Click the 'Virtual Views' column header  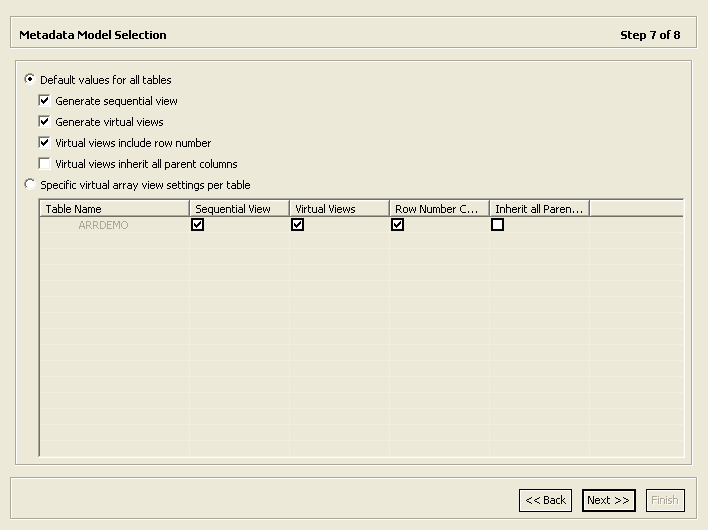click(x=339, y=209)
